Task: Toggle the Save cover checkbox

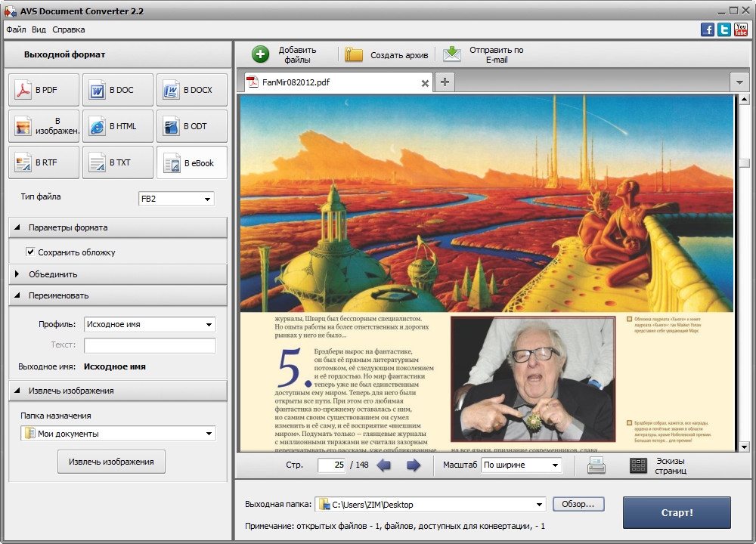Action: (x=30, y=252)
